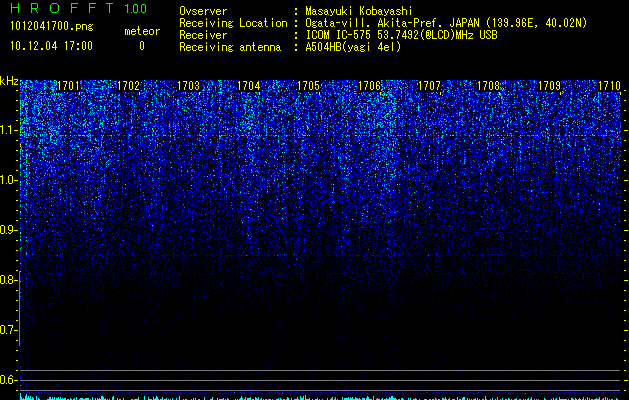
Task: Click the cyan signal level trace at the bottom
Action: click(320, 398)
